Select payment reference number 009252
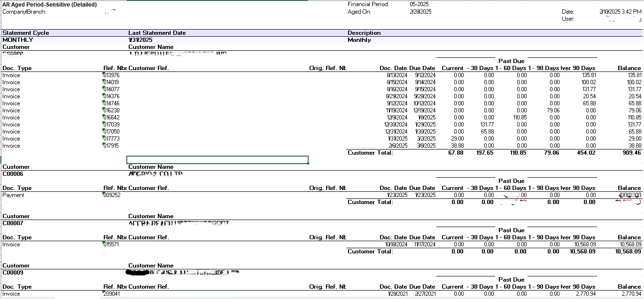This screenshot has width=644, height=299. point(112,195)
